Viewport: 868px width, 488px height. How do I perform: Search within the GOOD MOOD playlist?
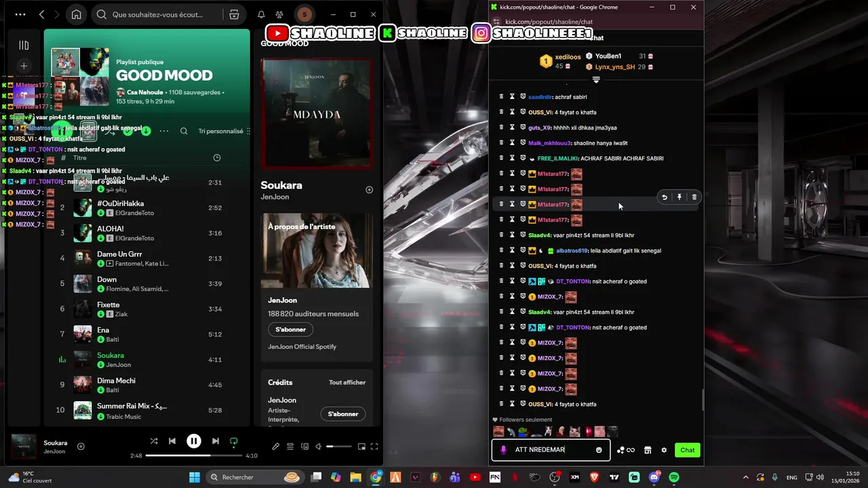point(184,131)
